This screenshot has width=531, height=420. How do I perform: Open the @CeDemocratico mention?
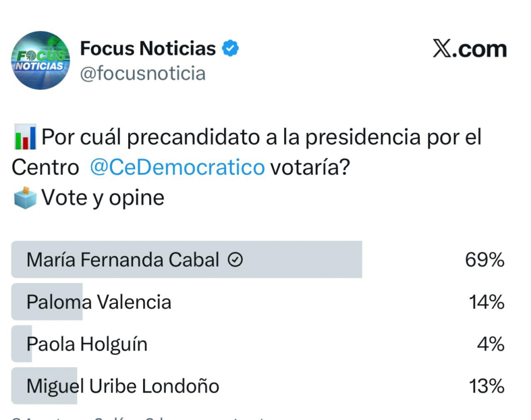pyautogui.click(x=177, y=167)
